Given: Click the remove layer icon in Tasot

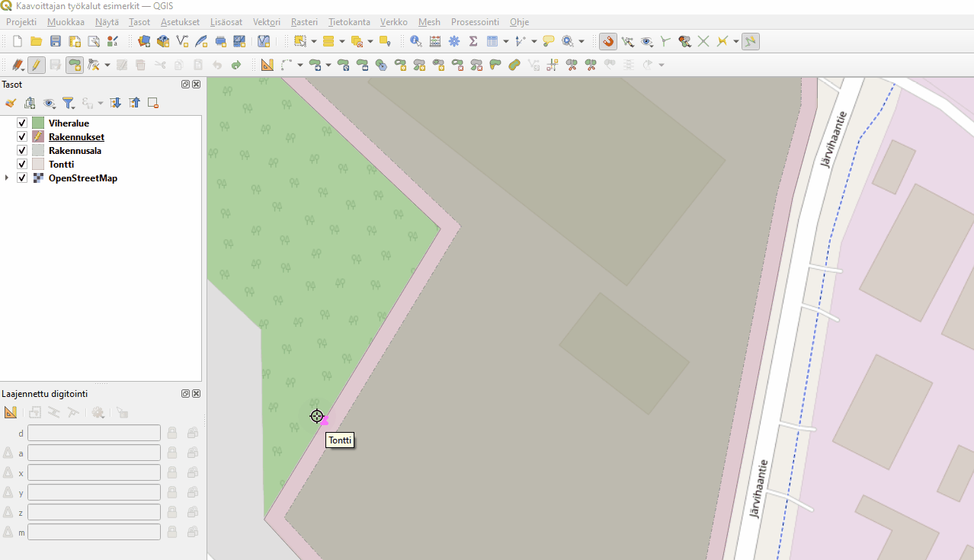Looking at the screenshot, I should point(153,103).
